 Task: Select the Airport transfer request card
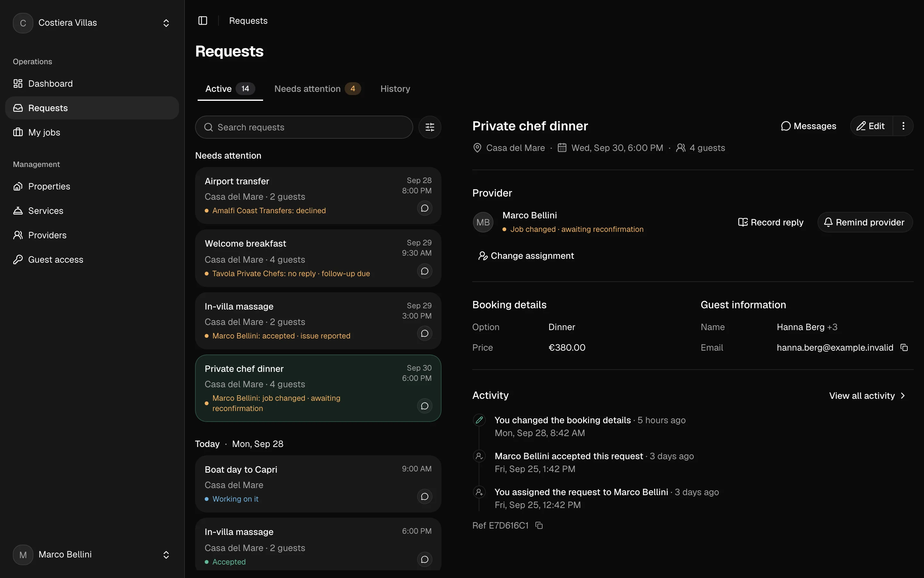318,196
